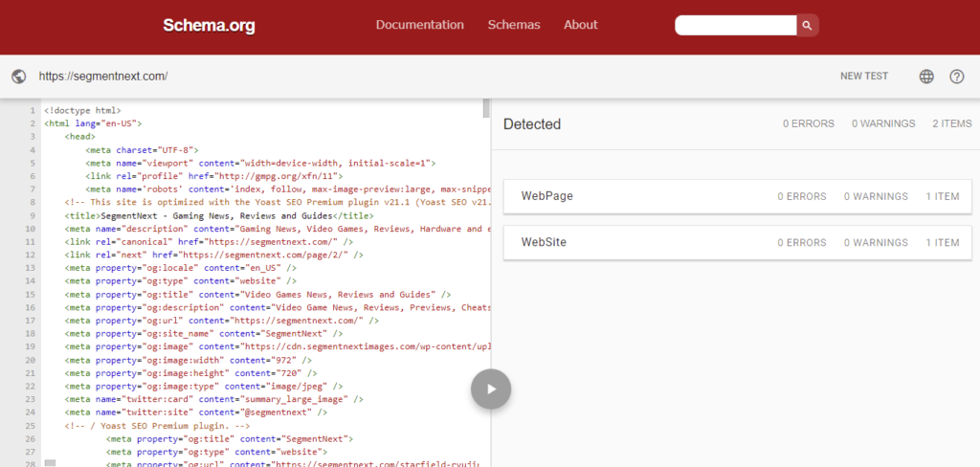Screen dimensions: 980x467
Task: Click the code fold marker at line 28
Action: [50, 463]
